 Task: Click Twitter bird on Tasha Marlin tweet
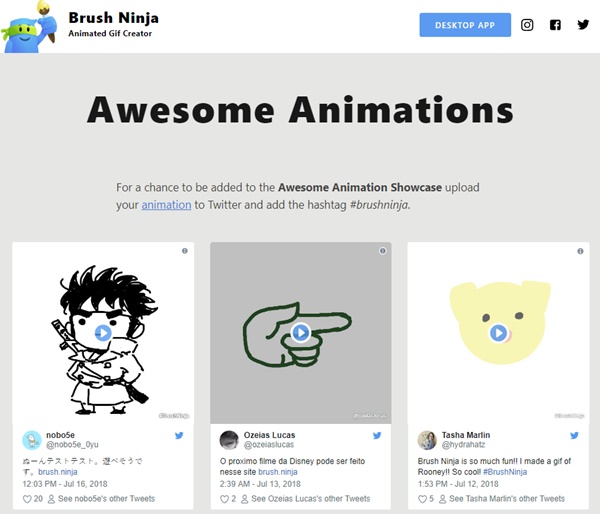[574, 435]
